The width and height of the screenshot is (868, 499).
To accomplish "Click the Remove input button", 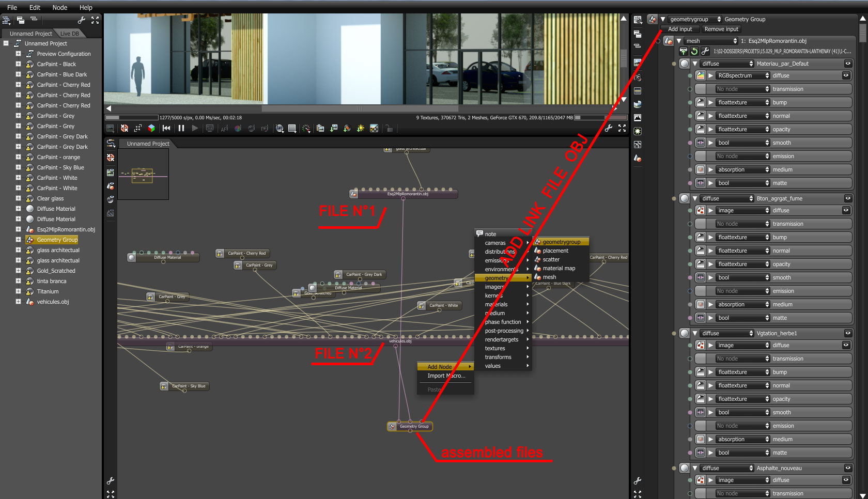I will coord(721,29).
